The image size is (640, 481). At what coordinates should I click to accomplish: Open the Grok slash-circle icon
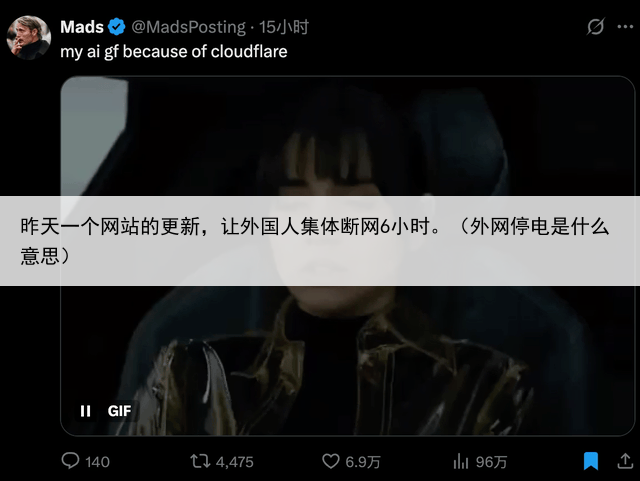(596, 27)
